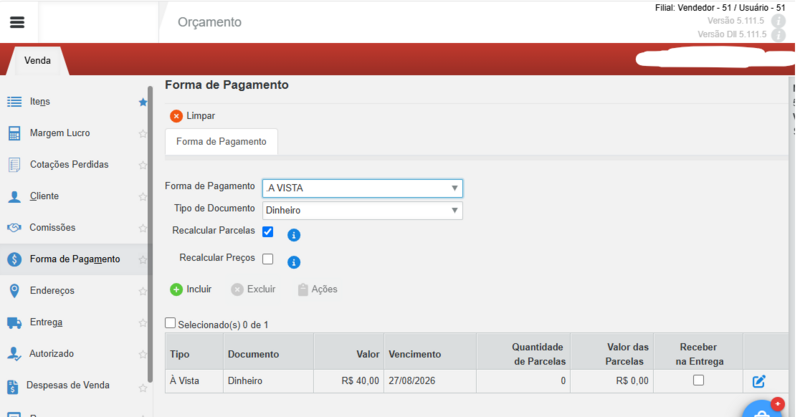800x417 pixels.
Task: Click the Incluir button
Action: click(191, 289)
